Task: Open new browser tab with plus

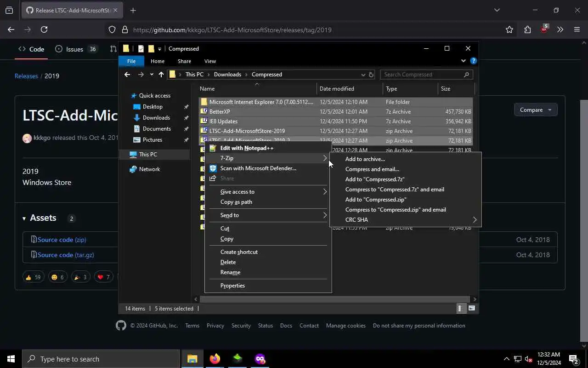Action: (133, 10)
